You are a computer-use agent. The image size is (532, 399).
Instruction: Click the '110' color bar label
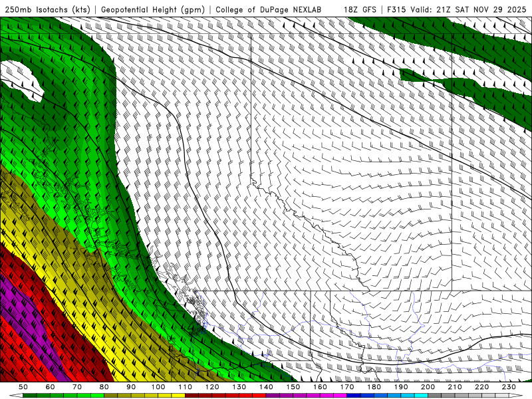[x=185, y=387]
